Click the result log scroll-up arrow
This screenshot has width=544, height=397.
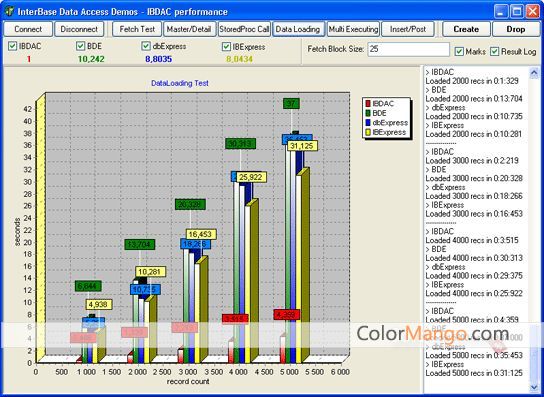click(x=534, y=73)
